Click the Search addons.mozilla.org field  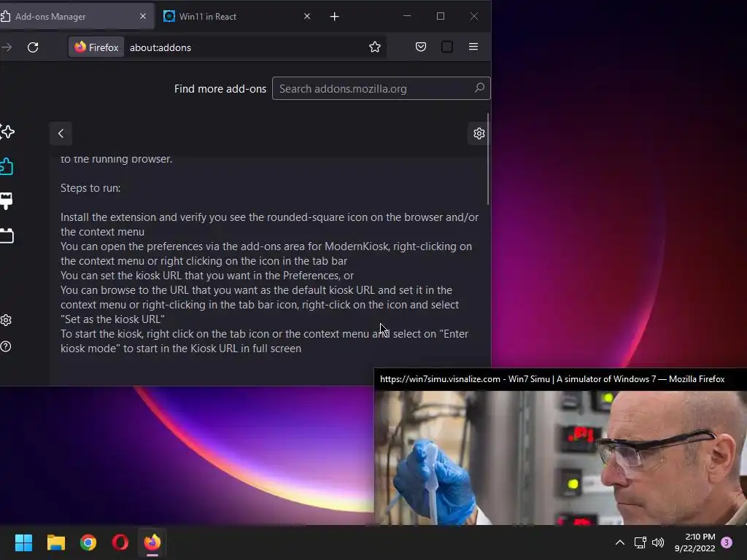point(381,88)
